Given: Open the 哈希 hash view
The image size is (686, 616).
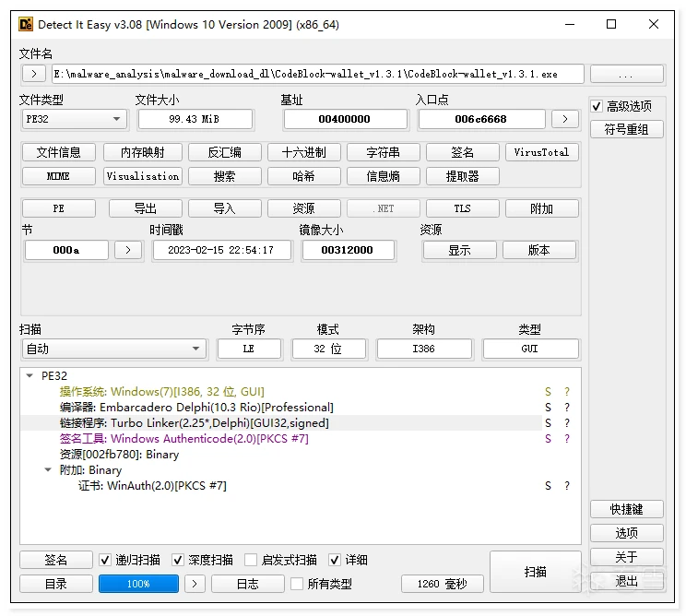Looking at the screenshot, I should click(x=303, y=176).
